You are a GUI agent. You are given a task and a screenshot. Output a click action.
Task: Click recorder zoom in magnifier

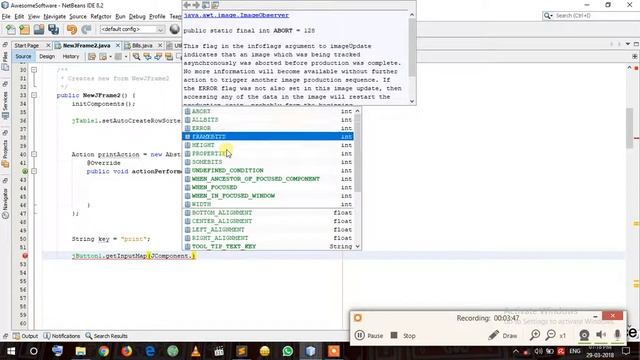pos(535,335)
